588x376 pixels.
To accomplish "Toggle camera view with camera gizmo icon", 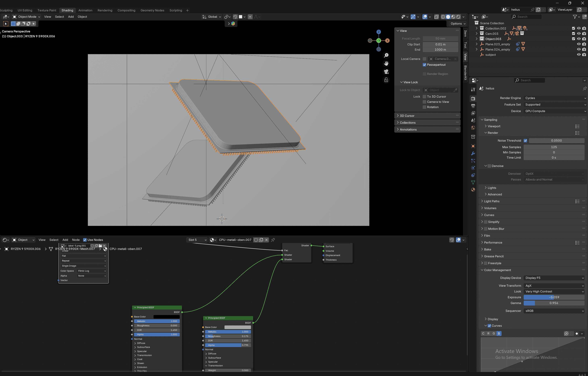I will (386, 72).
